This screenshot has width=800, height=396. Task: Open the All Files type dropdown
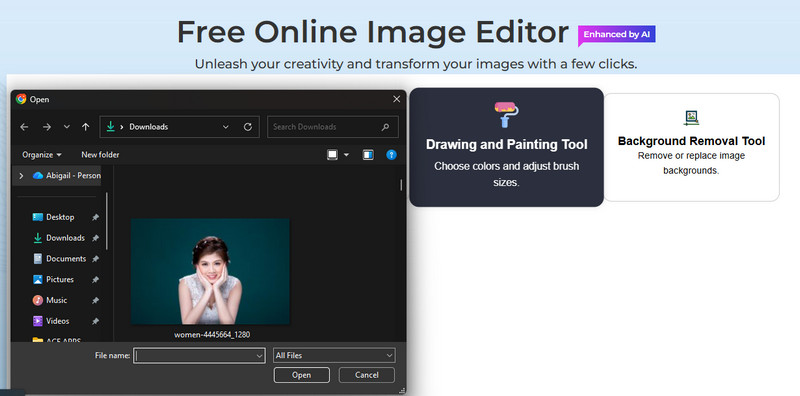tap(334, 356)
